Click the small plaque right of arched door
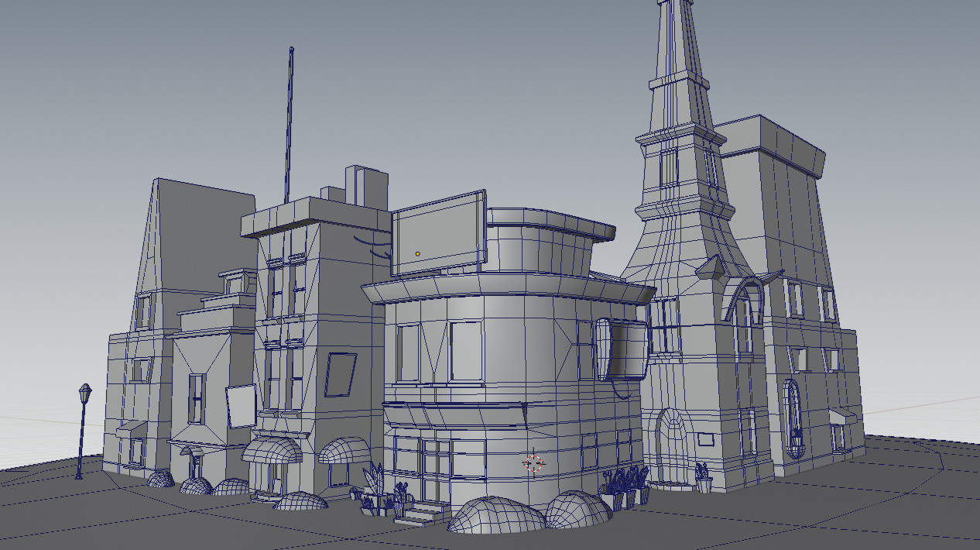The height and width of the screenshot is (550, 980). 705,439
